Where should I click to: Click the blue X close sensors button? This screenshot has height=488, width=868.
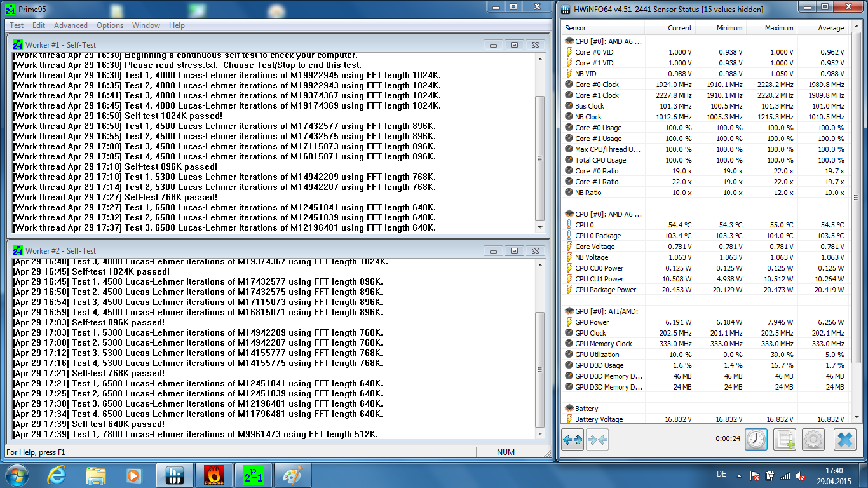844,439
